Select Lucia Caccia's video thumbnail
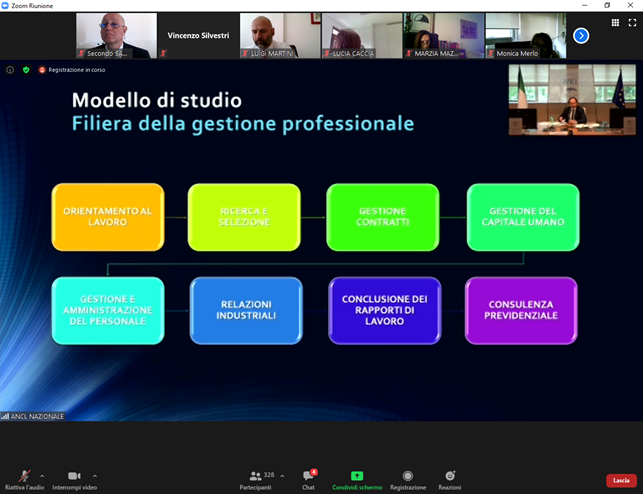This screenshot has width=643, height=494. click(x=361, y=36)
